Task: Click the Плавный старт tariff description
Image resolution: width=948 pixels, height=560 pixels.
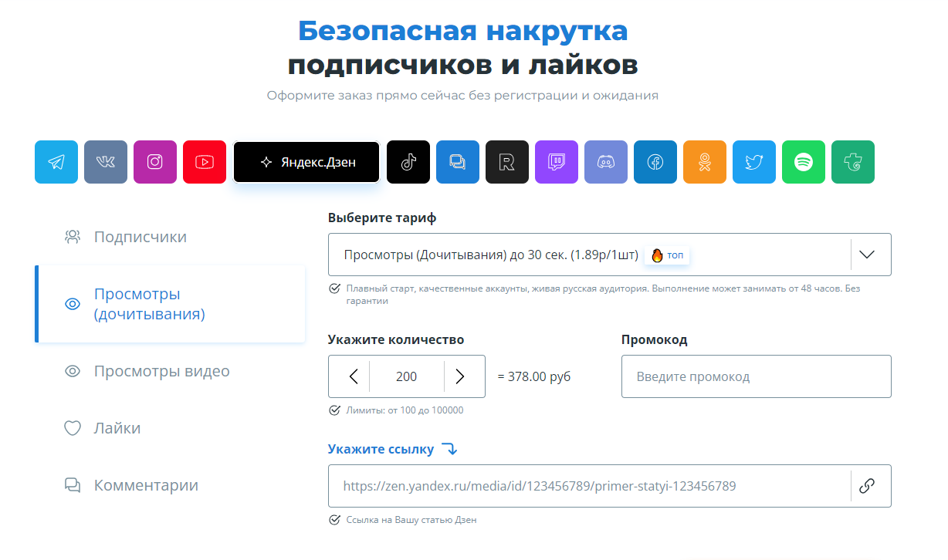Action: pos(603,295)
